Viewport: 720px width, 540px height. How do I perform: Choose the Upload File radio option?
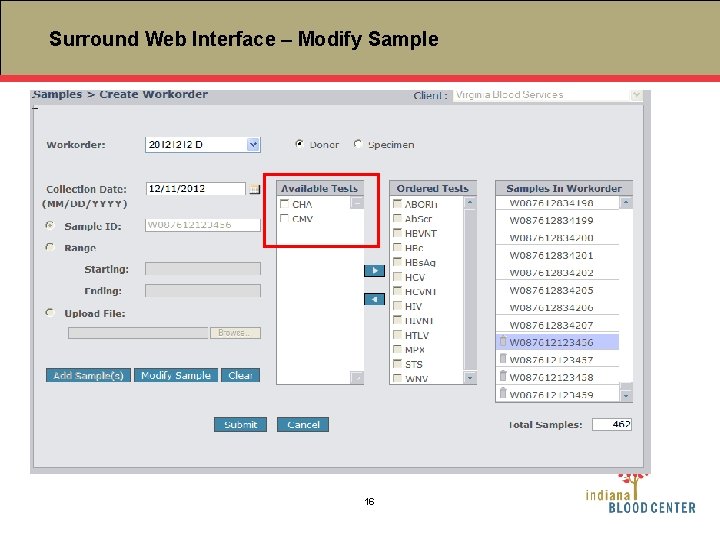click(x=50, y=313)
